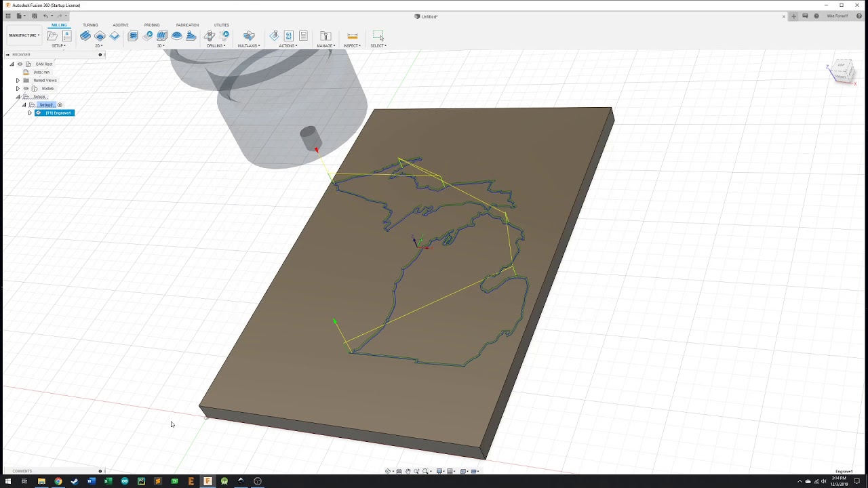Choose the Contour toolpath icon
Viewport: 868px width, 488px height.
coord(177,36)
